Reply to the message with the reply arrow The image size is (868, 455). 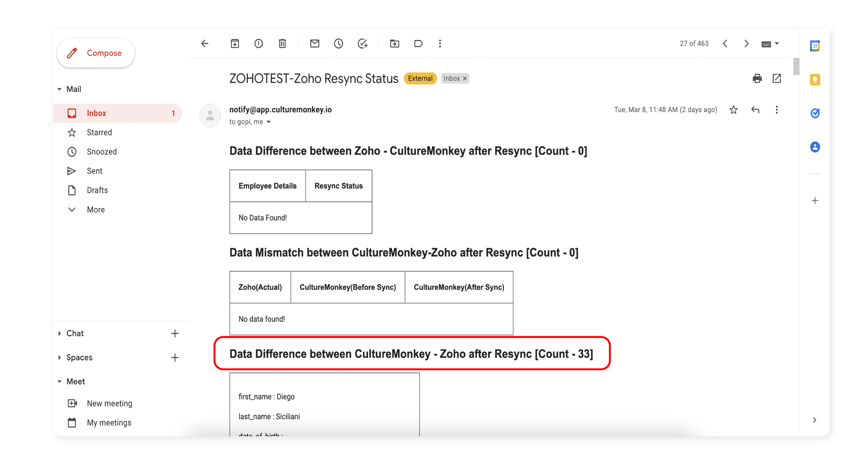[755, 110]
